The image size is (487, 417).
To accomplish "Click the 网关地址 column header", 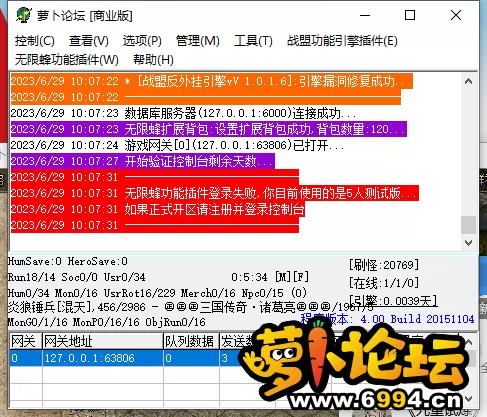I will point(103,341).
